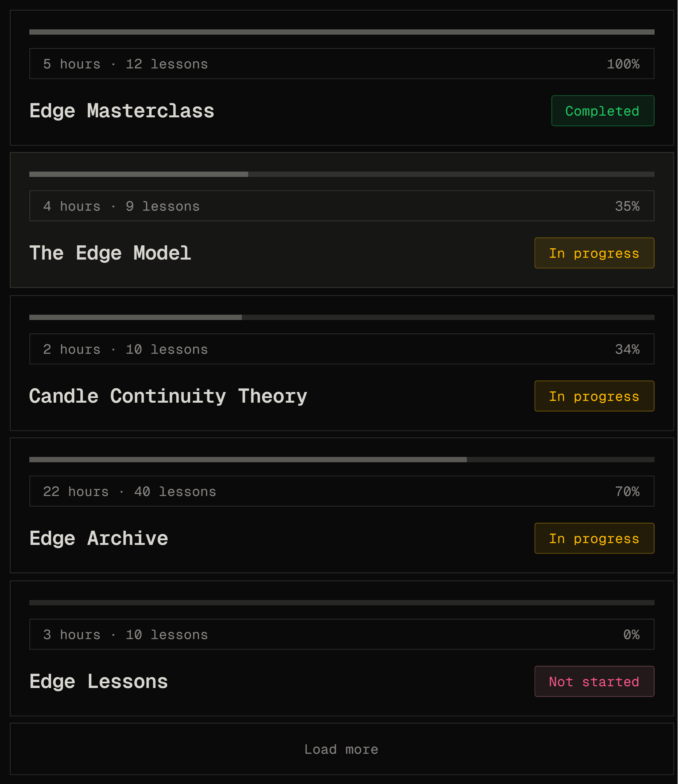
Task: Open the Edge Masterclass course title
Action: [123, 112]
